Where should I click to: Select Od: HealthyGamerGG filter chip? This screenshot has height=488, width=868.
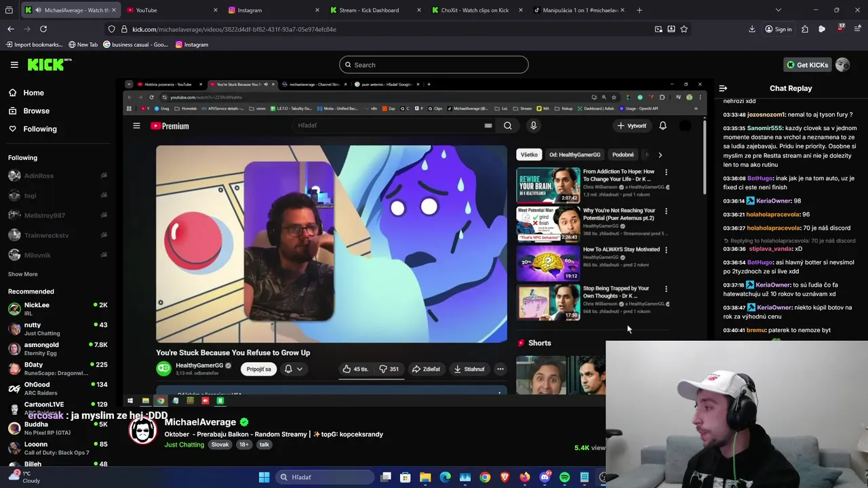pyautogui.click(x=574, y=155)
